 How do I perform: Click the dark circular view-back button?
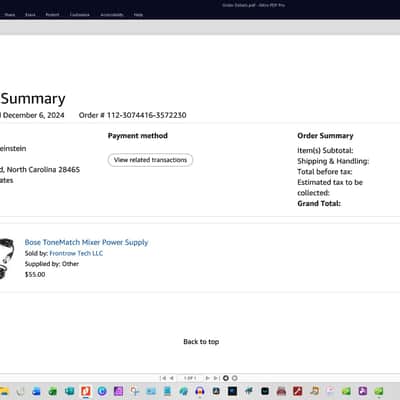coord(226,378)
